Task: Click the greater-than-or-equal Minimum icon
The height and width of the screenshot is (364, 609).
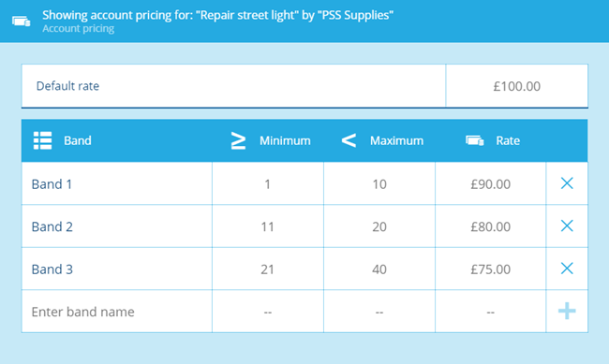Action: pos(238,140)
